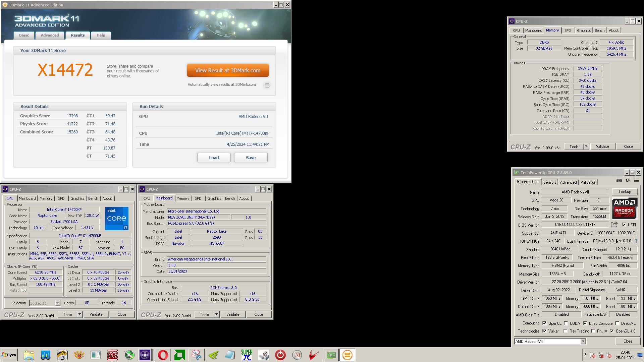
Task: Open the Bench tab in CPU-Z Mainboard window
Action: (230, 198)
